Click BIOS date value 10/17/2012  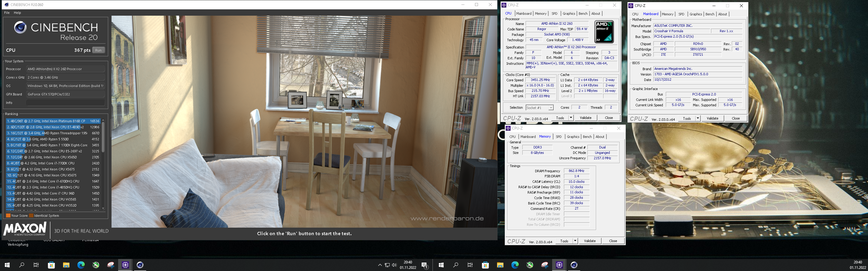coord(697,80)
